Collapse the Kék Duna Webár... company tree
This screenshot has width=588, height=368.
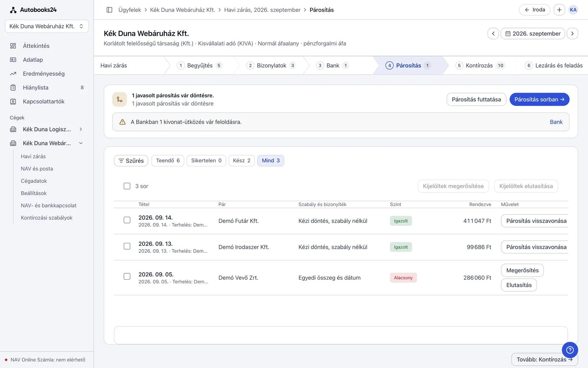pyautogui.click(x=81, y=143)
